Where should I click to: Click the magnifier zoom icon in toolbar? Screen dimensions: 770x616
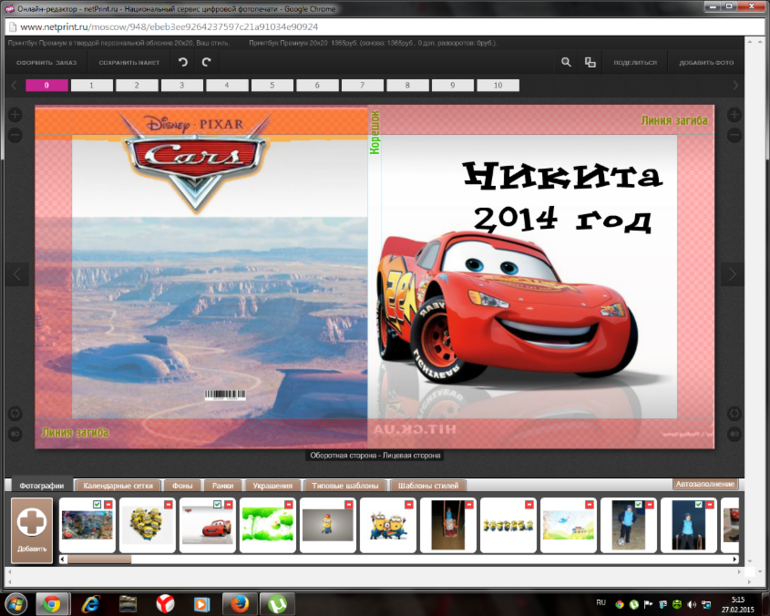(x=566, y=62)
